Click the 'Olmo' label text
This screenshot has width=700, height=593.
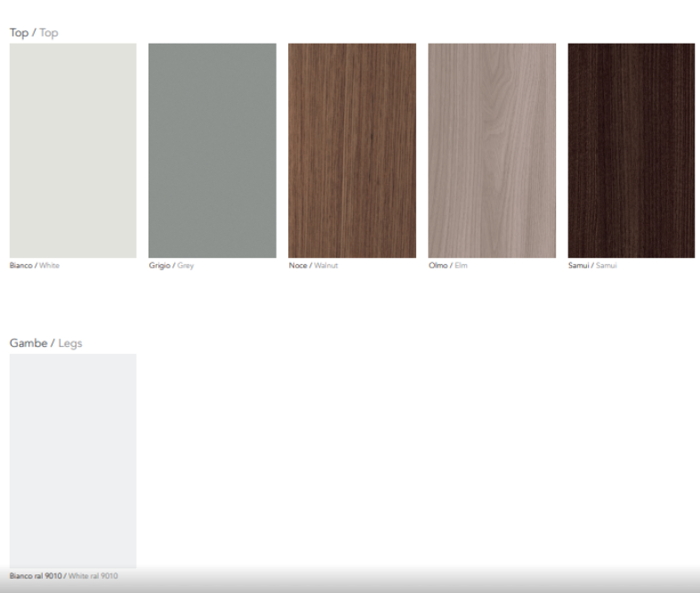pyautogui.click(x=438, y=266)
